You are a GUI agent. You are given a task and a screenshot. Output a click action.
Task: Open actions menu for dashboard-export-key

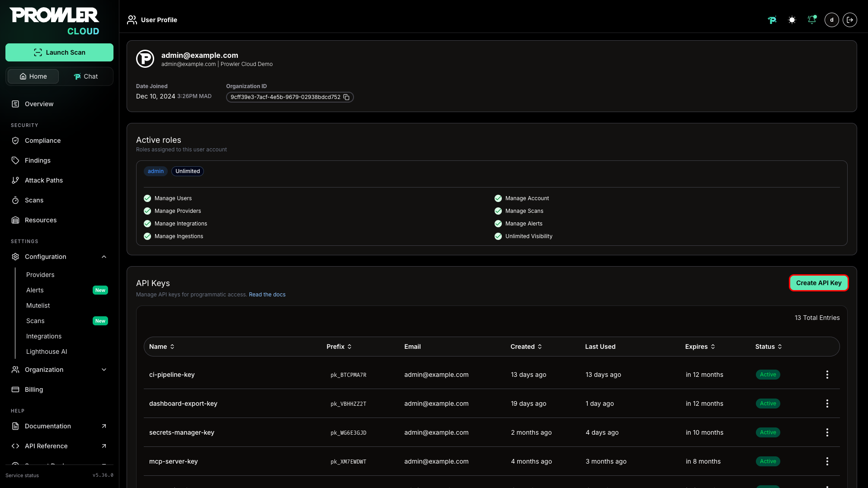click(x=827, y=404)
